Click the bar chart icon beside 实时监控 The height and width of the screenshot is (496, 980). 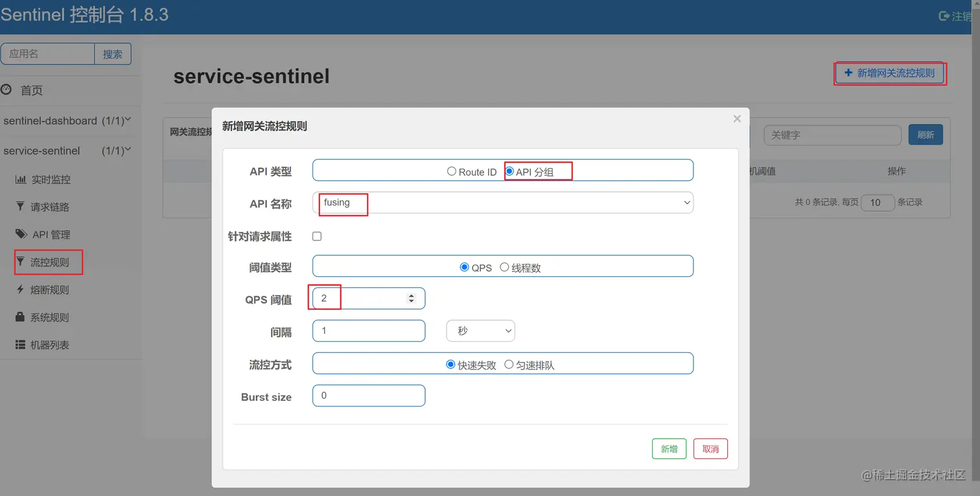coord(20,180)
